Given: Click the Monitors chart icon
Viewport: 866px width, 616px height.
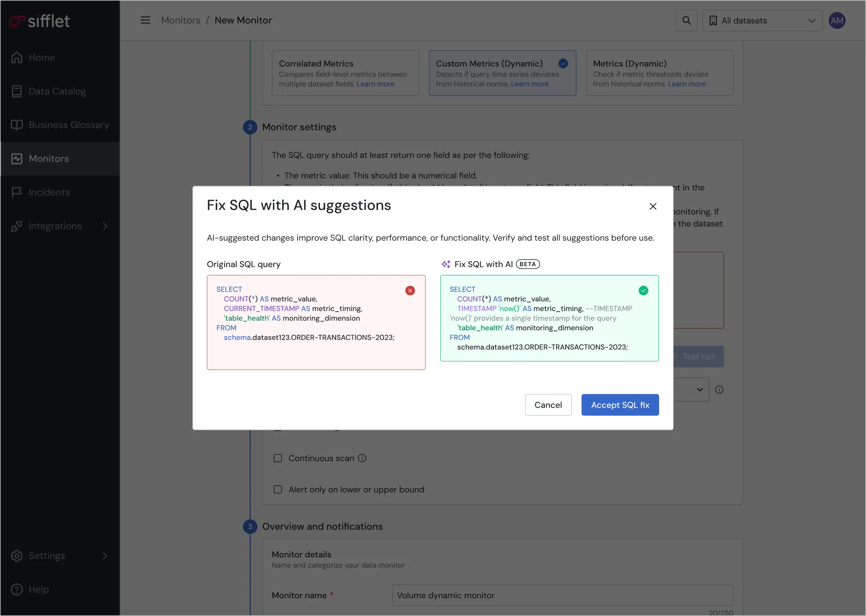Looking at the screenshot, I should coord(16,158).
